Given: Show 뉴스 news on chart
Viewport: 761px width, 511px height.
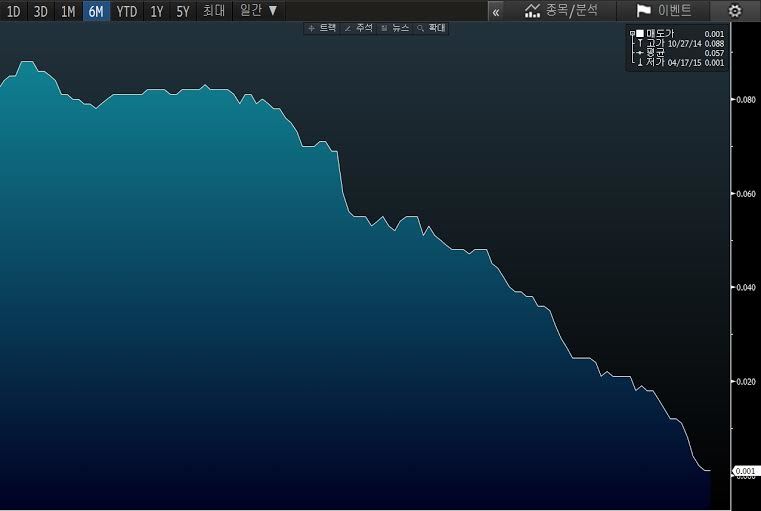Looking at the screenshot, I should pyautogui.click(x=395, y=28).
